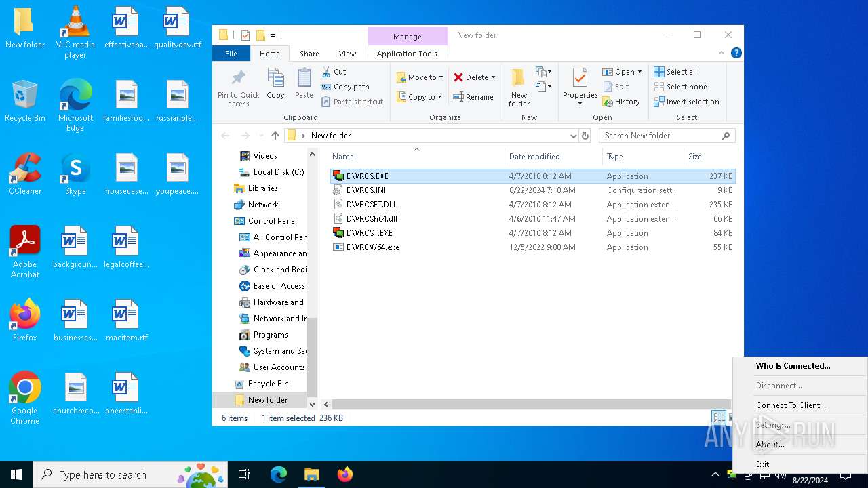
Task: Switch to Application Tools tab
Action: coord(407,54)
